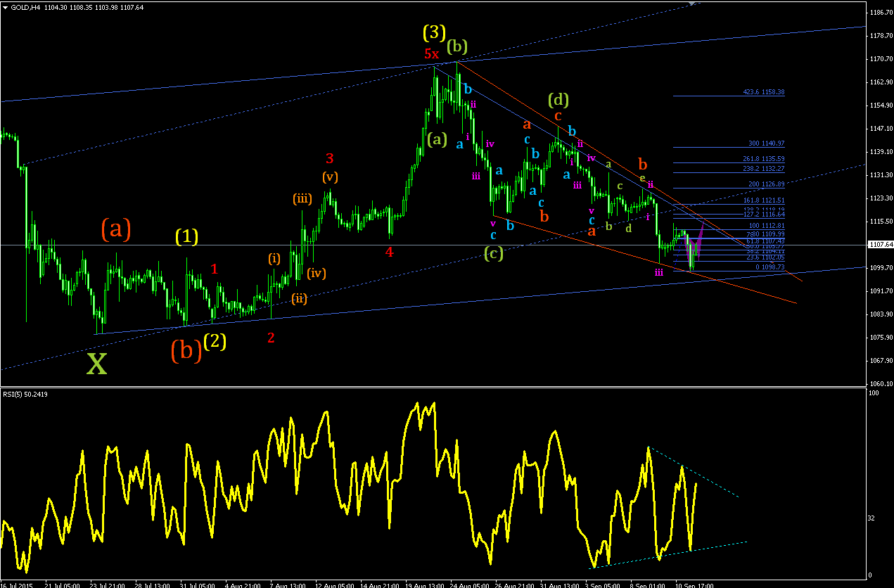
Task: Click the 24 Aug 05:00 time label
Action: pos(470,584)
